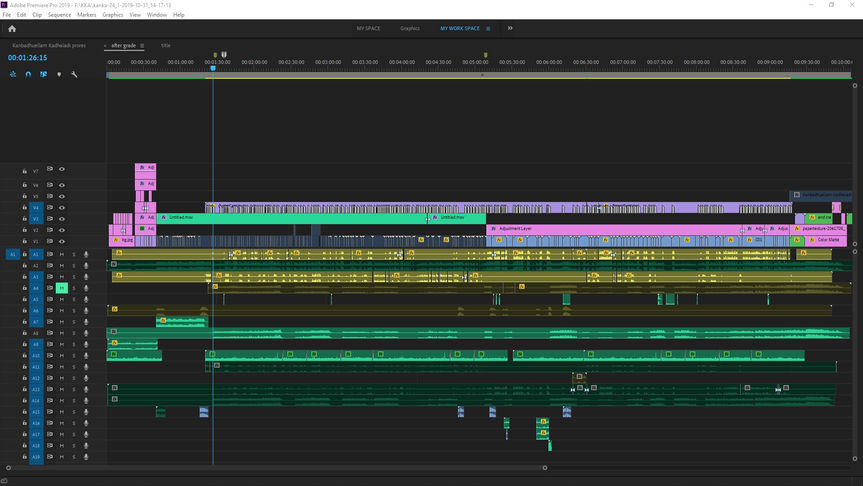863x486 pixels.
Task: Add Marker icon in timeline header
Action: pos(59,74)
